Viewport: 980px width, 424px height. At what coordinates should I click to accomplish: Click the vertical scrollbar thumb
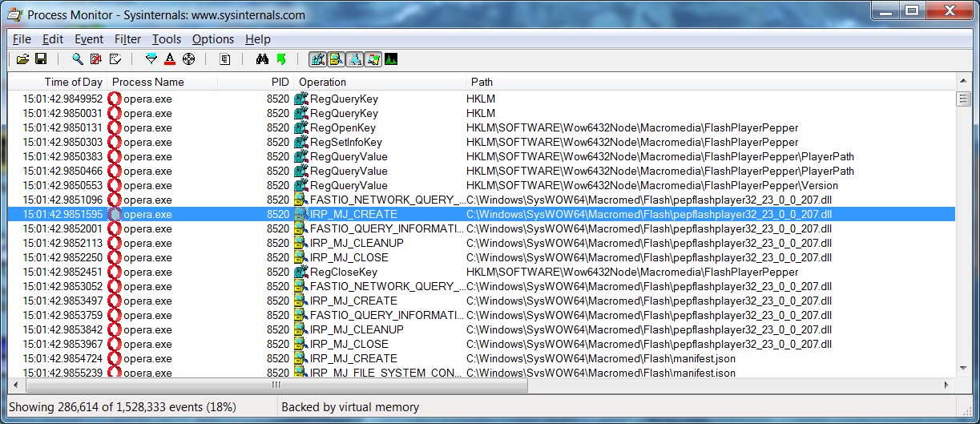tap(962, 99)
